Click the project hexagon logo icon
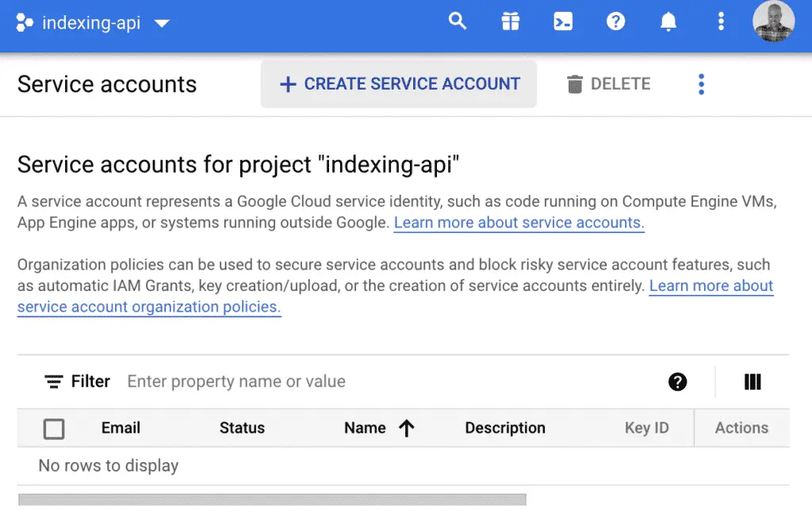The width and height of the screenshot is (812, 520). click(x=25, y=23)
